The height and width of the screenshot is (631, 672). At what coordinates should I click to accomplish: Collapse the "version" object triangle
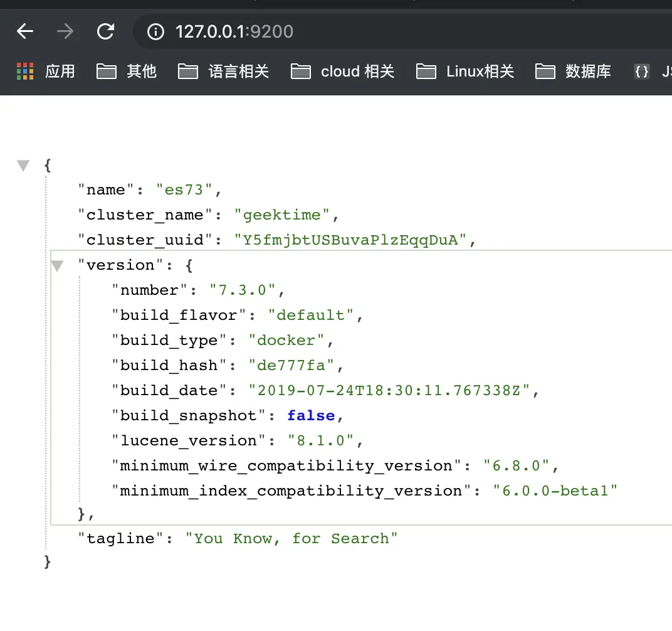pyautogui.click(x=57, y=266)
